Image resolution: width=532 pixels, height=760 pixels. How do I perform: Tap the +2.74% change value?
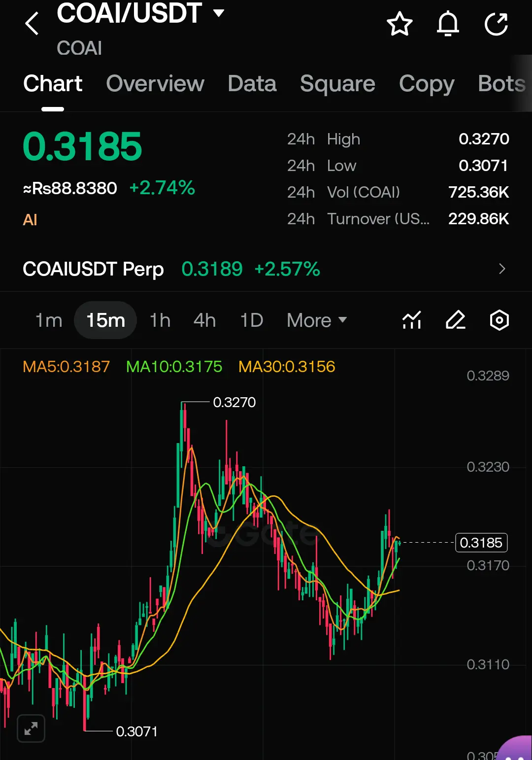[x=162, y=188]
